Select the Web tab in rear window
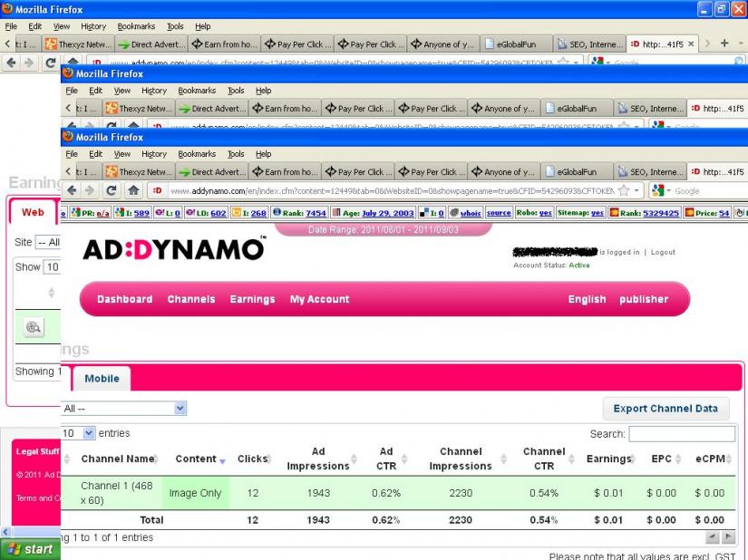Screen dimensions: 748x560 [x=33, y=212]
